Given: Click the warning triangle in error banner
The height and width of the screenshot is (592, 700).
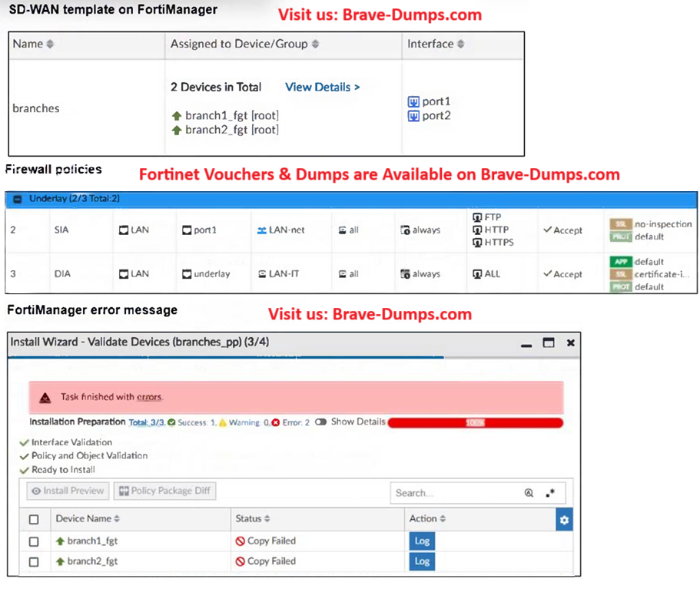Looking at the screenshot, I should point(45,398).
